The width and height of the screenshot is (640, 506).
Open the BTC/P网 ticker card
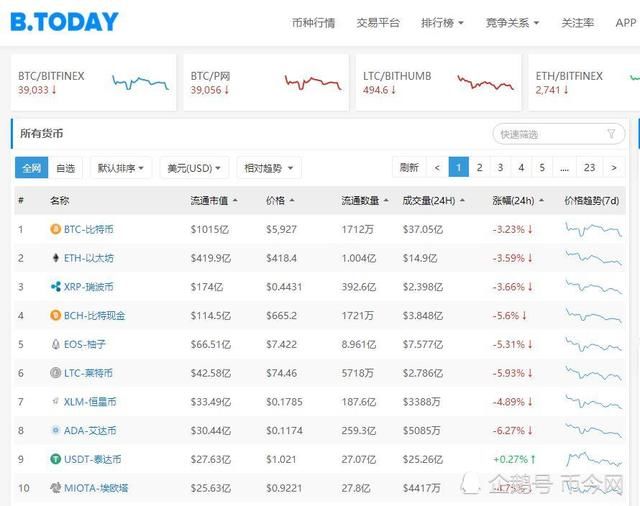266,82
